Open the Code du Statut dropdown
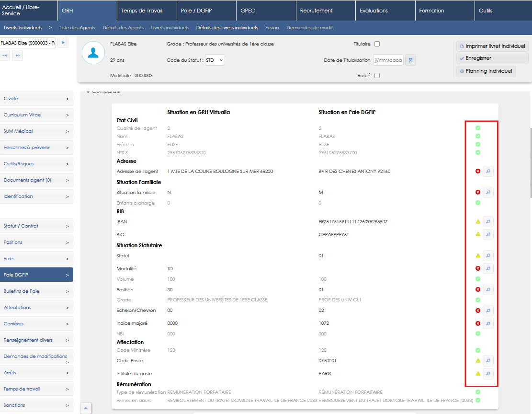Viewport: 532px width, 414px height. point(215,60)
